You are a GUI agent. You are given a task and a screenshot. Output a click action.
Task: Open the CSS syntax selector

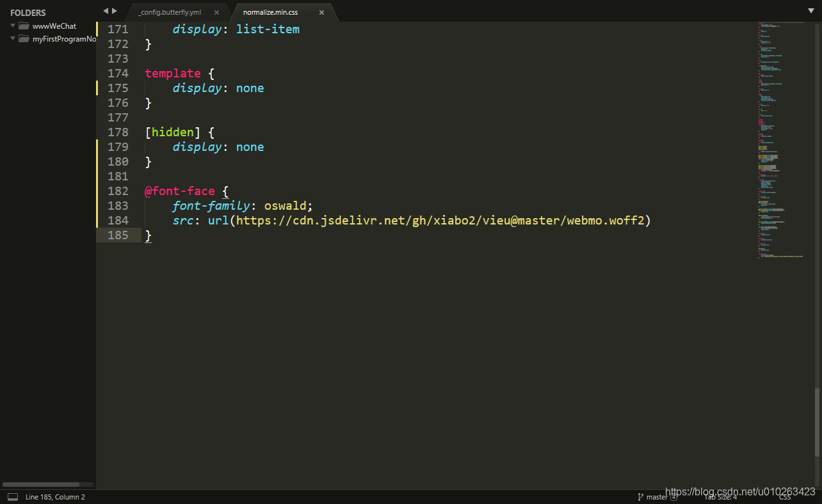point(785,497)
